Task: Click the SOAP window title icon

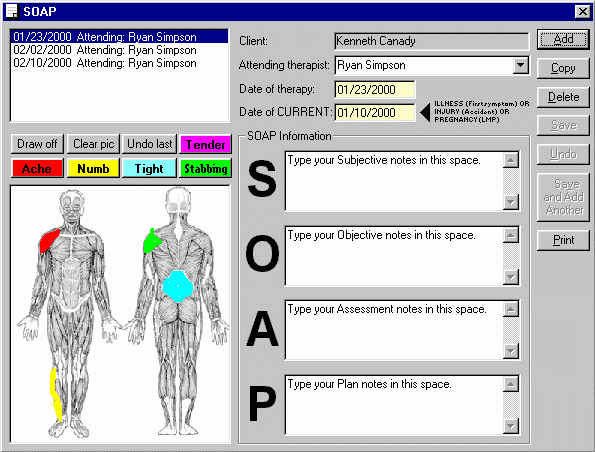Action: [12, 11]
